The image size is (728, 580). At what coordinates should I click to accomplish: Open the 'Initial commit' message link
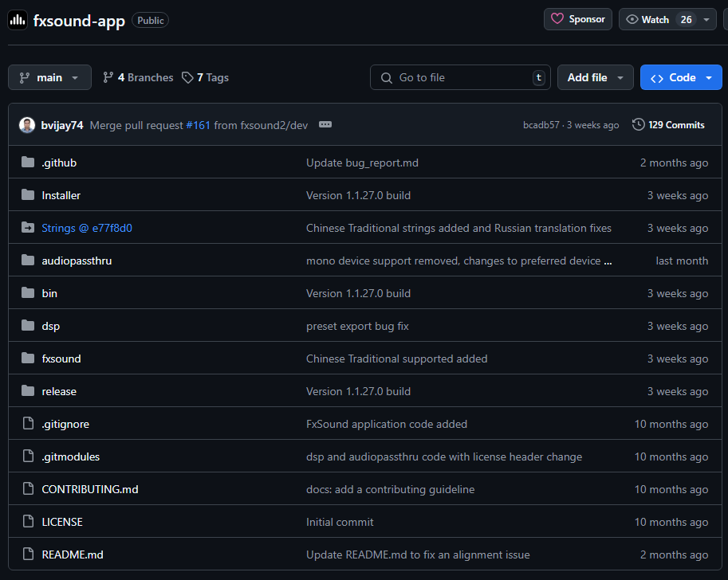(x=340, y=522)
